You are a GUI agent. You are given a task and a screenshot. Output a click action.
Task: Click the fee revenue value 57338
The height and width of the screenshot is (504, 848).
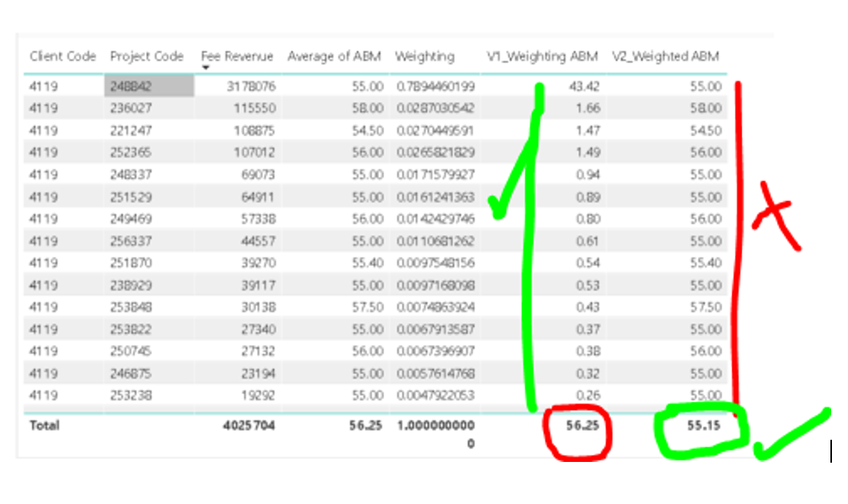[x=258, y=219]
